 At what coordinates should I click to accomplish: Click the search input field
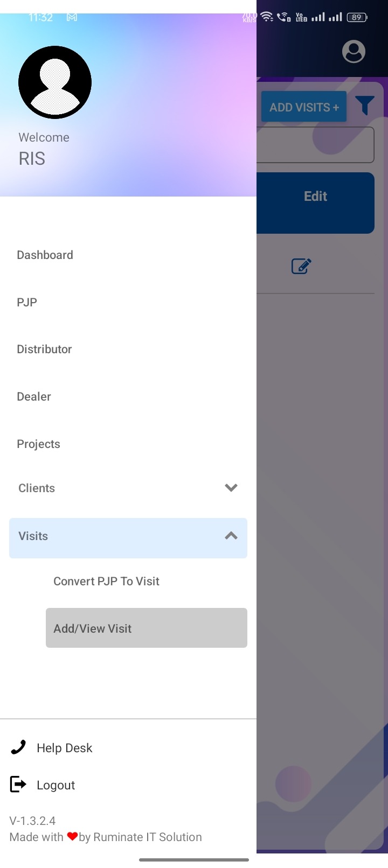(316, 145)
